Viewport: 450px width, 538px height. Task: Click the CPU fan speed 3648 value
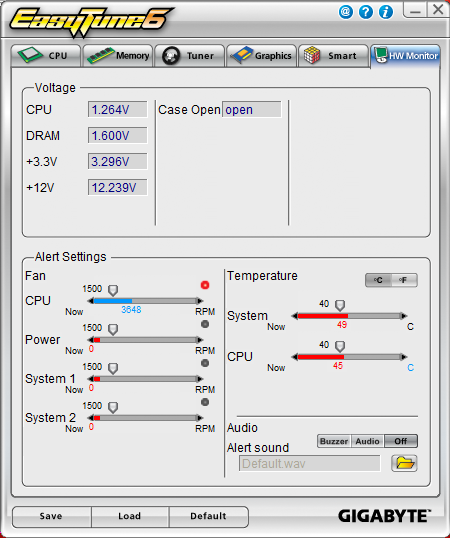131,310
